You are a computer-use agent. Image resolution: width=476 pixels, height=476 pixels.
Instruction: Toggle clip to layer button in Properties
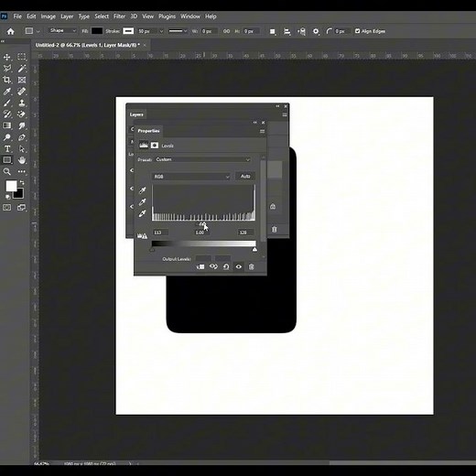tap(200, 267)
